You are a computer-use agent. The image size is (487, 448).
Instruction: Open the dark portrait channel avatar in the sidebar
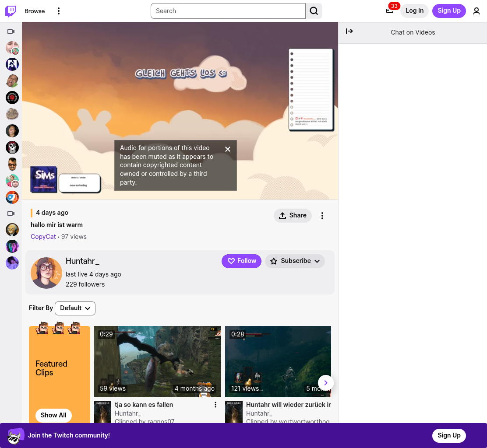coord(12,131)
